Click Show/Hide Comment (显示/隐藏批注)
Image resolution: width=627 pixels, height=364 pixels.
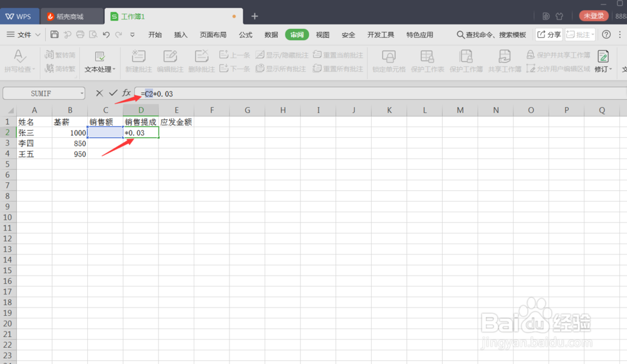(282, 55)
